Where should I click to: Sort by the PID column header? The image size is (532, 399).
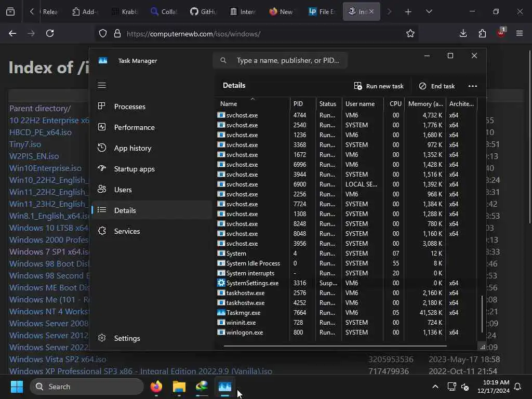303,104
